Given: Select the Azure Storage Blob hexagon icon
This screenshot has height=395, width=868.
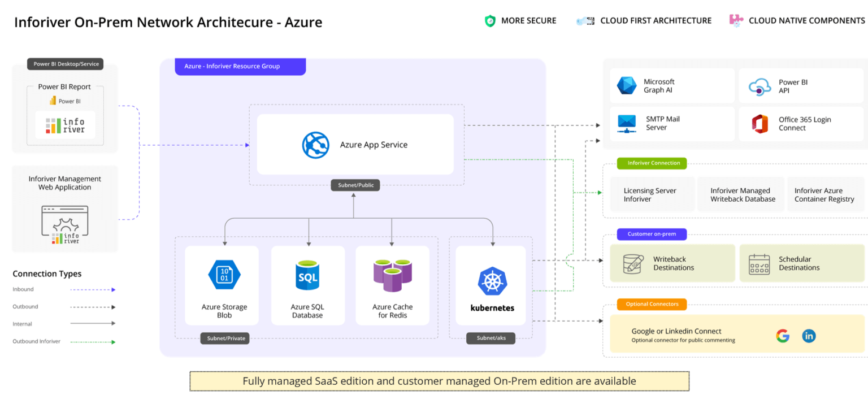Looking at the screenshot, I should click(224, 275).
